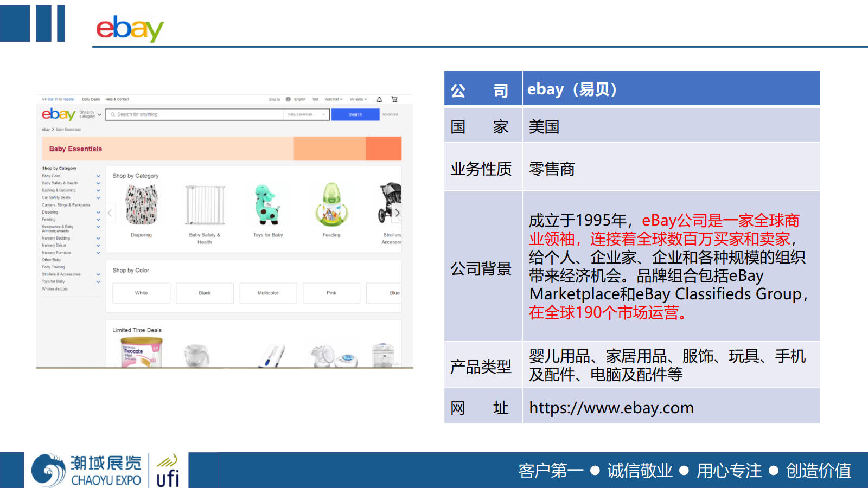Click English language option

[x=300, y=99]
